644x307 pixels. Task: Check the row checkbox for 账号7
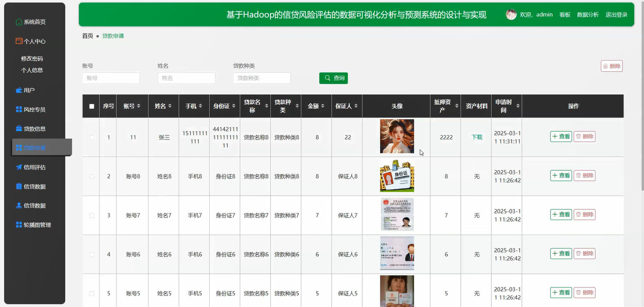click(92, 216)
